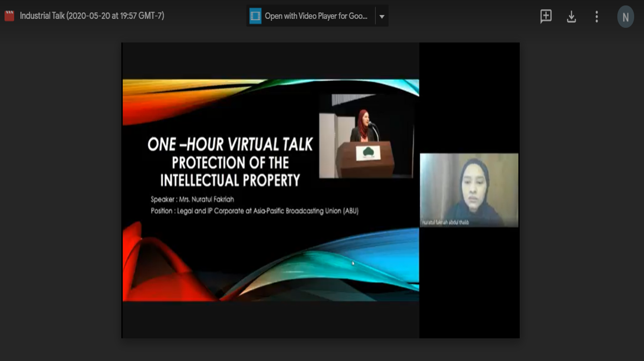Click the INTELLECTUAL PROPERTY text line
The width and height of the screenshot is (644, 361).
coord(230,180)
